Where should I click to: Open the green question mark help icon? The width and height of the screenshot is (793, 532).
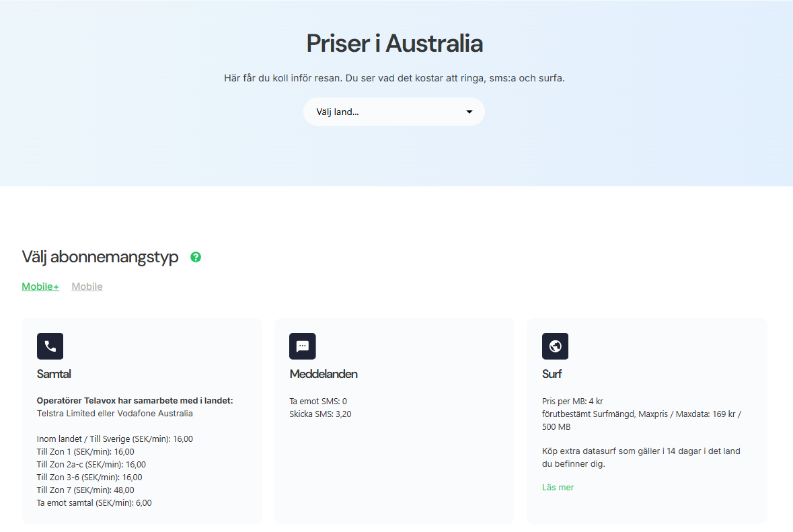point(196,257)
